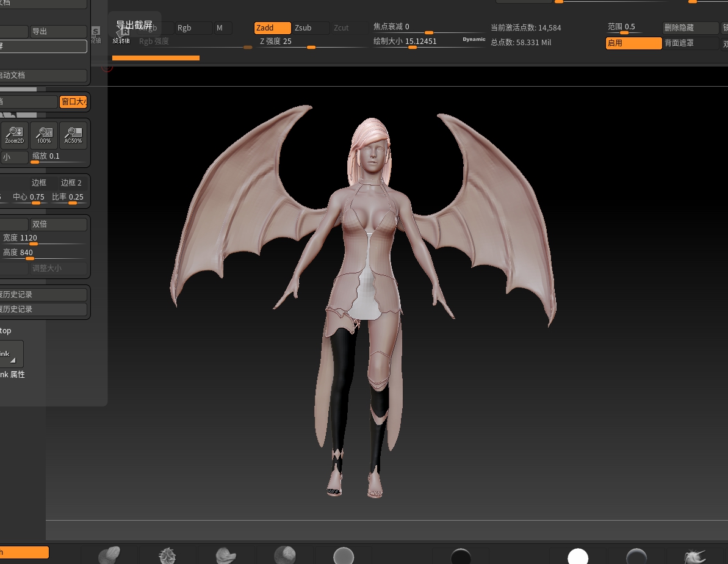Click the rotate axis R icon
This screenshot has height=564, width=728.
pos(121,35)
